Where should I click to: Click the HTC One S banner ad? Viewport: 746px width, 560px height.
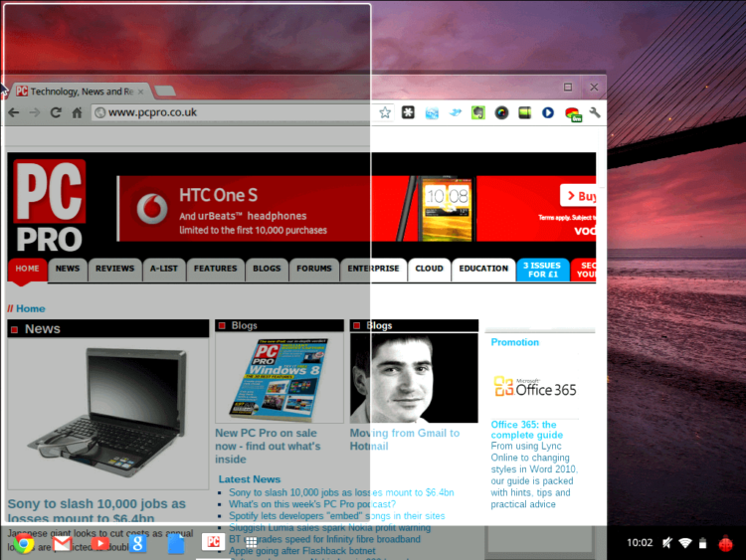point(356,209)
